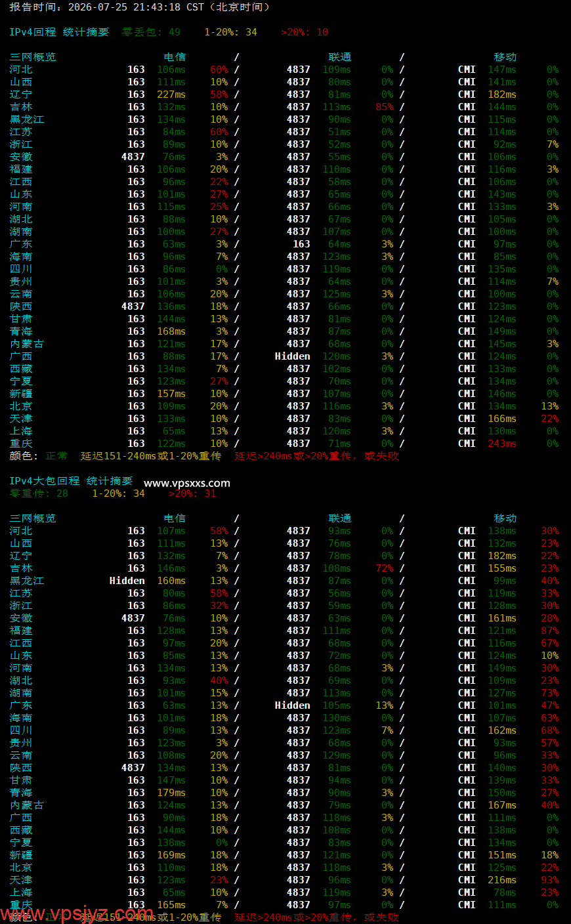This screenshot has height=924, width=571.
Task: Click "52ms" latency for 浙江 联通
Action: pos(339,144)
